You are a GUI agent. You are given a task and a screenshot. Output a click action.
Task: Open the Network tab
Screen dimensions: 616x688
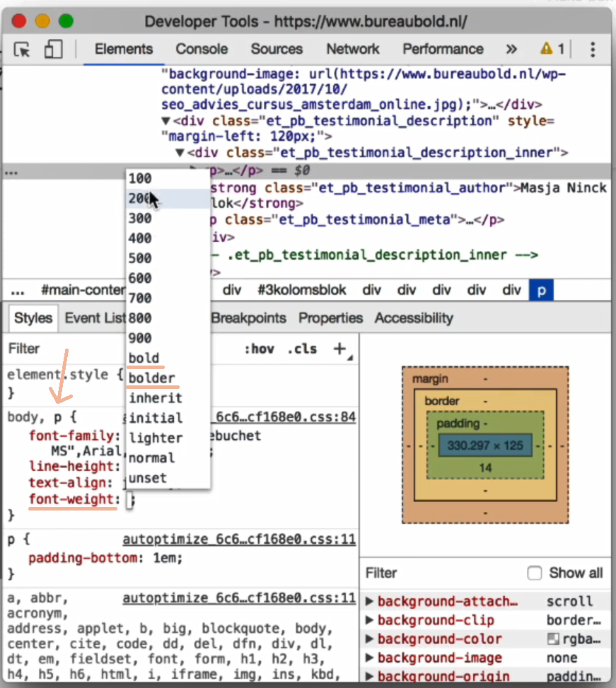pos(352,49)
